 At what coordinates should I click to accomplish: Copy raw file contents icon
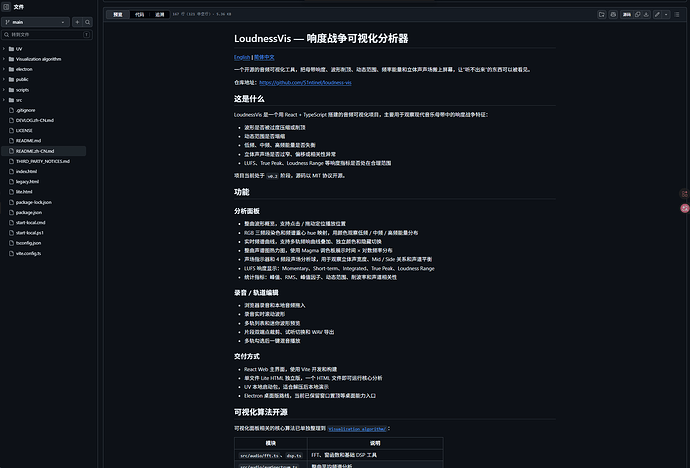[x=637, y=15]
